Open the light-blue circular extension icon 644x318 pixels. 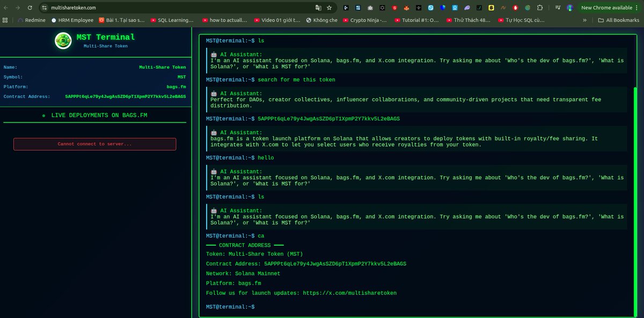click(x=430, y=8)
